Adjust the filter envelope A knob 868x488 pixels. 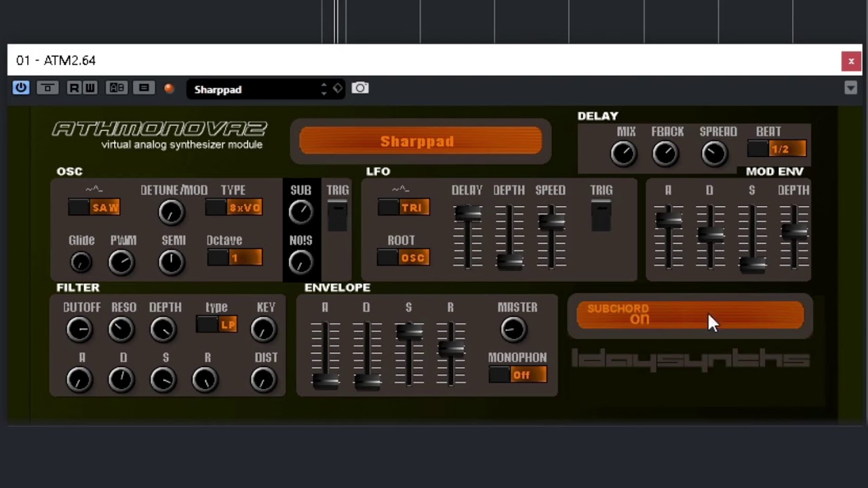[x=79, y=380]
